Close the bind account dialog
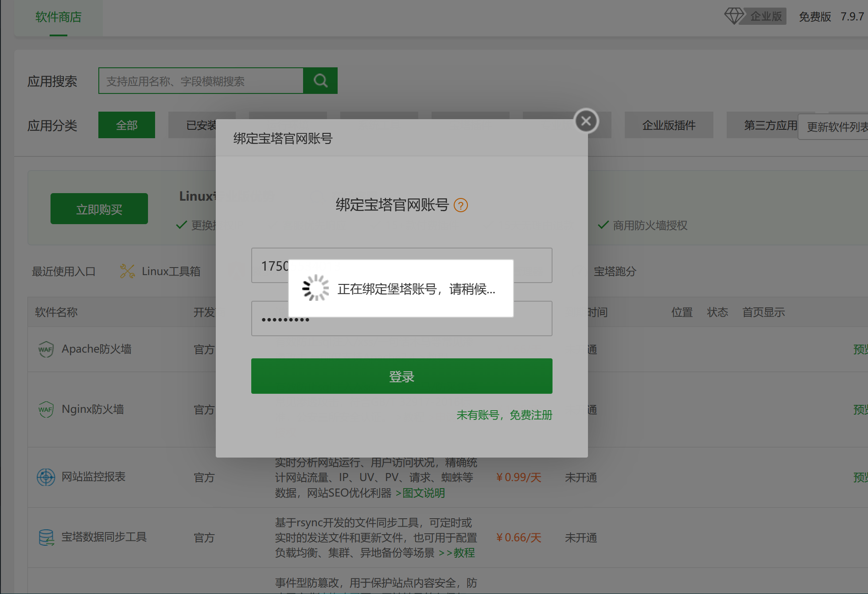This screenshot has height=594, width=868. tap(586, 121)
